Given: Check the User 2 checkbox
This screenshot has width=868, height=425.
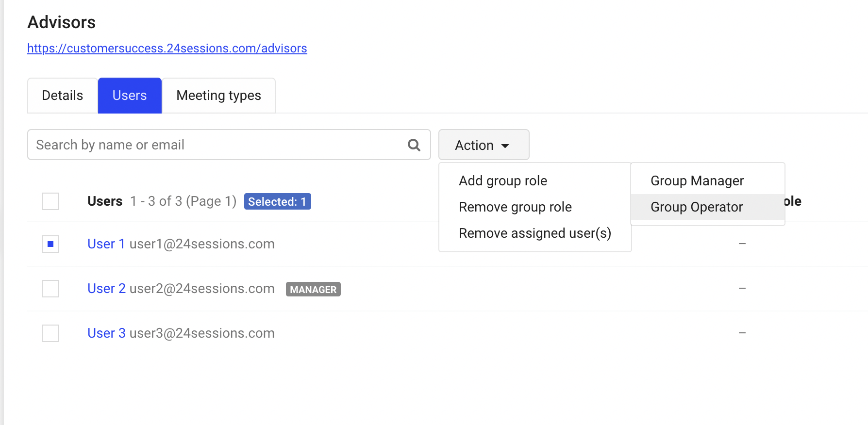Looking at the screenshot, I should (x=50, y=289).
